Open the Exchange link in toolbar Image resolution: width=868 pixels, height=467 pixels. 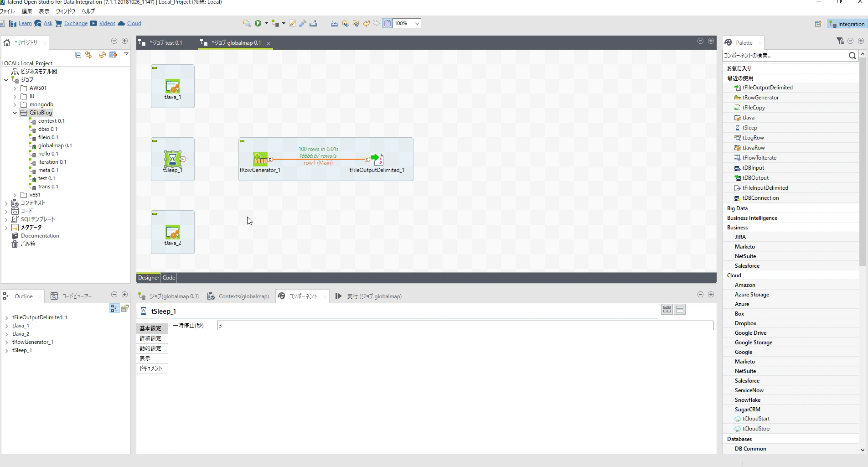(76, 23)
